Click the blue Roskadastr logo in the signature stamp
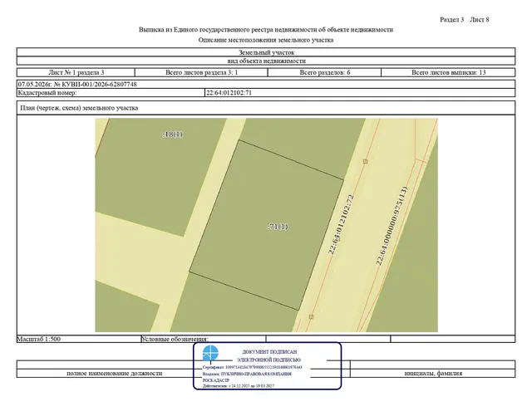The width and height of the screenshot is (532, 411). coord(210,353)
